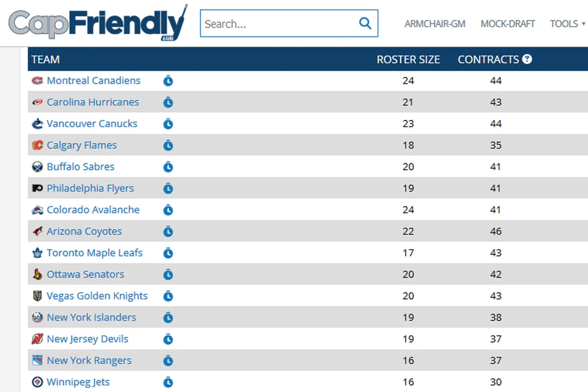
Task: Click the clock icon beside Toronto Maple Leafs
Action: click(168, 253)
